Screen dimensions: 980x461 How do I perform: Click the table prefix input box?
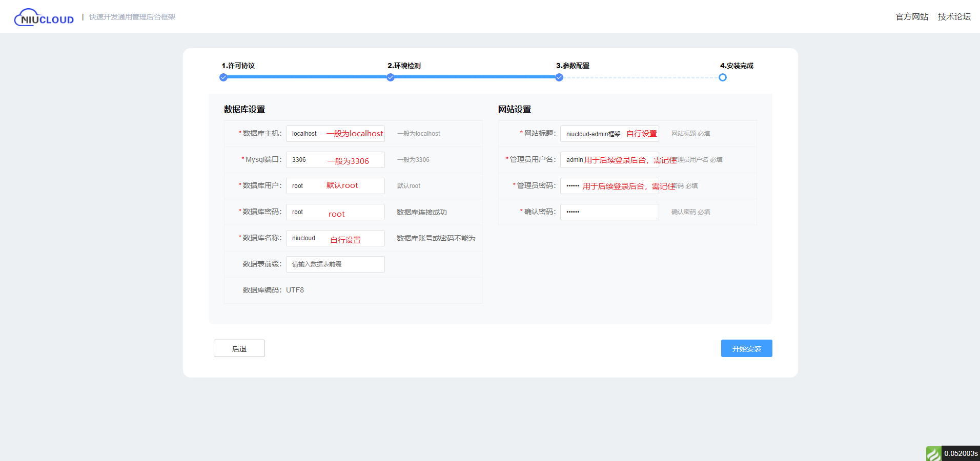click(335, 264)
